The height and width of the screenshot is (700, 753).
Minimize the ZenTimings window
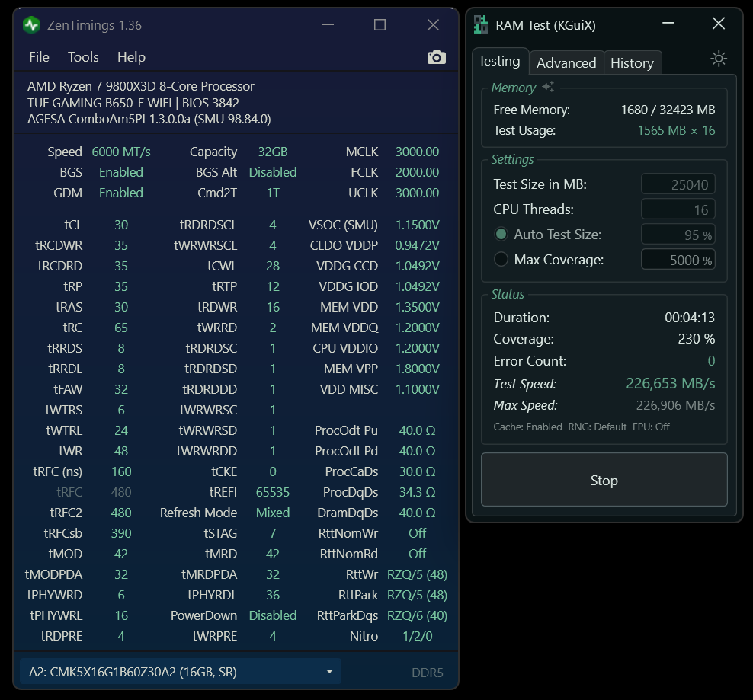[328, 25]
